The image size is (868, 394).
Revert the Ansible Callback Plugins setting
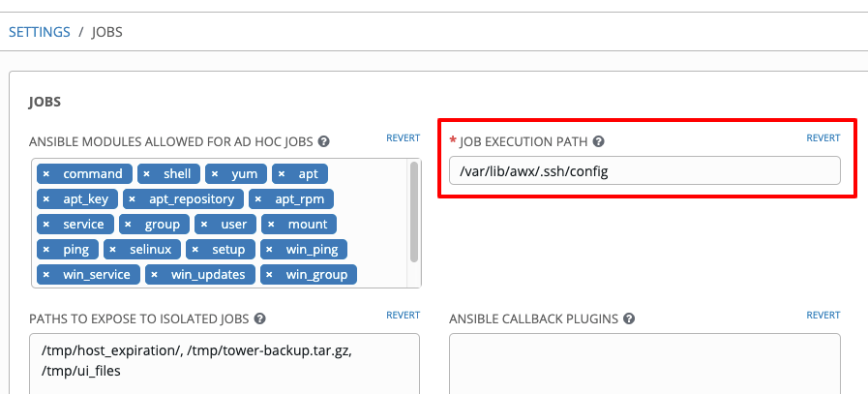[823, 316]
